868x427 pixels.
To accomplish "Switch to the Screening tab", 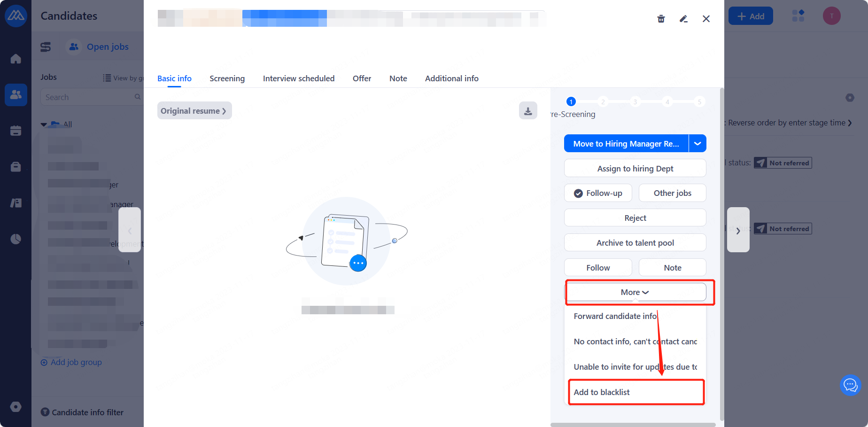I will click(x=227, y=78).
